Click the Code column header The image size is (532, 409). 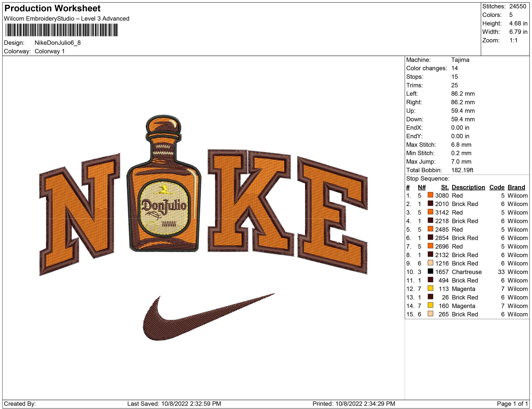(x=496, y=187)
